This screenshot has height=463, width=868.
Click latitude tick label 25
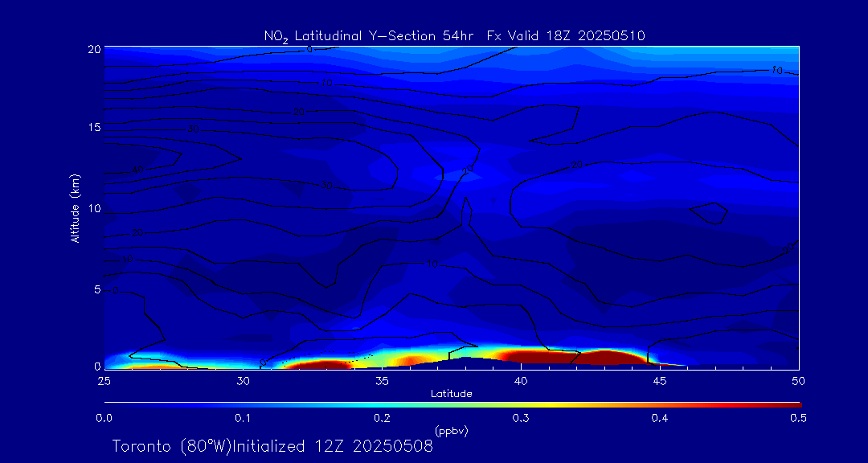pyautogui.click(x=104, y=381)
